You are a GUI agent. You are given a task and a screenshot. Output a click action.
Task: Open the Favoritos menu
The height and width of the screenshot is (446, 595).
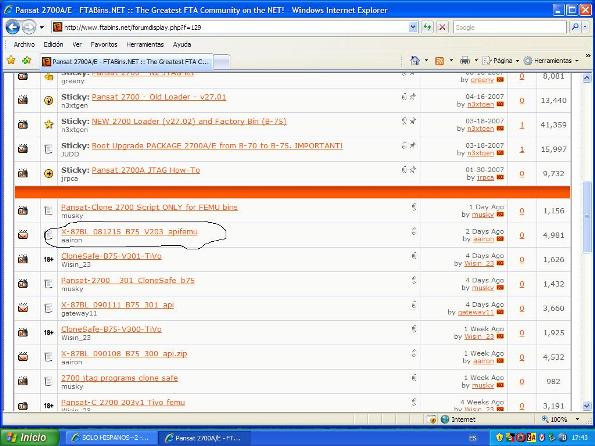point(104,44)
